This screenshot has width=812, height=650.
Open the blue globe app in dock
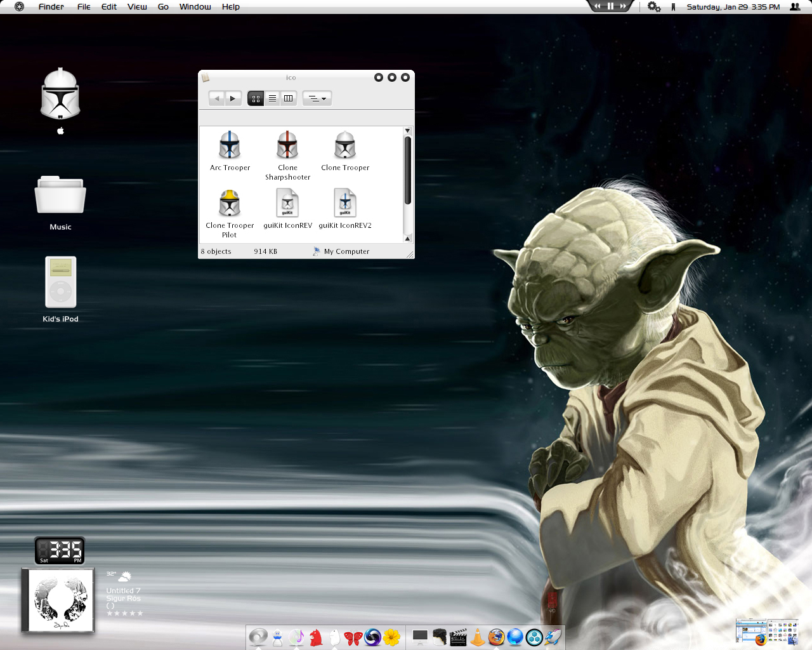point(515,637)
